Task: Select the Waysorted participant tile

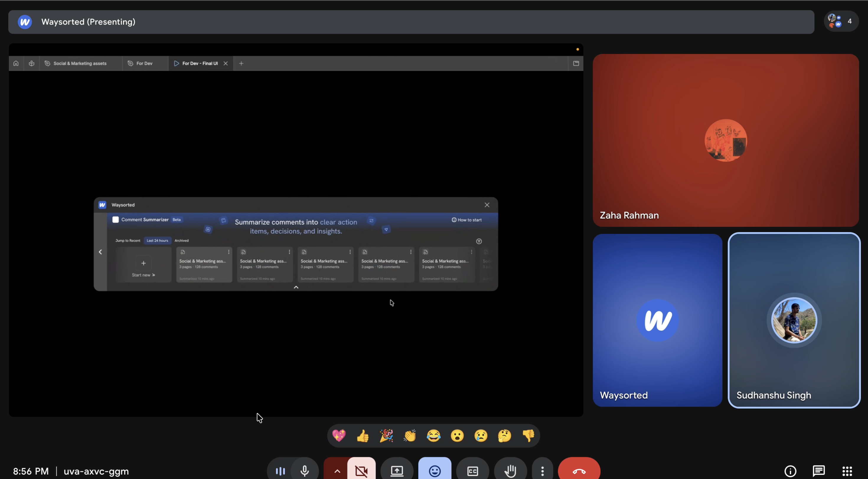Action: click(x=657, y=320)
